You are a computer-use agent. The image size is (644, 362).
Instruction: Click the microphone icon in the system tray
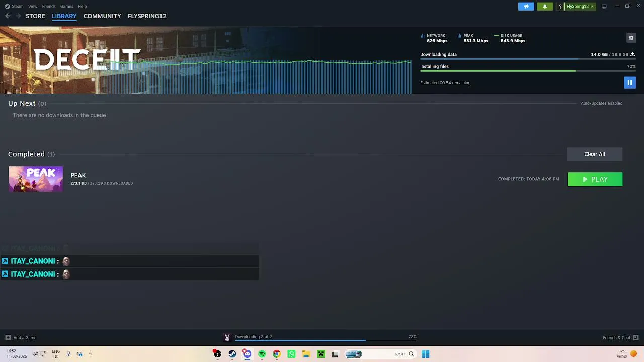click(x=68, y=354)
